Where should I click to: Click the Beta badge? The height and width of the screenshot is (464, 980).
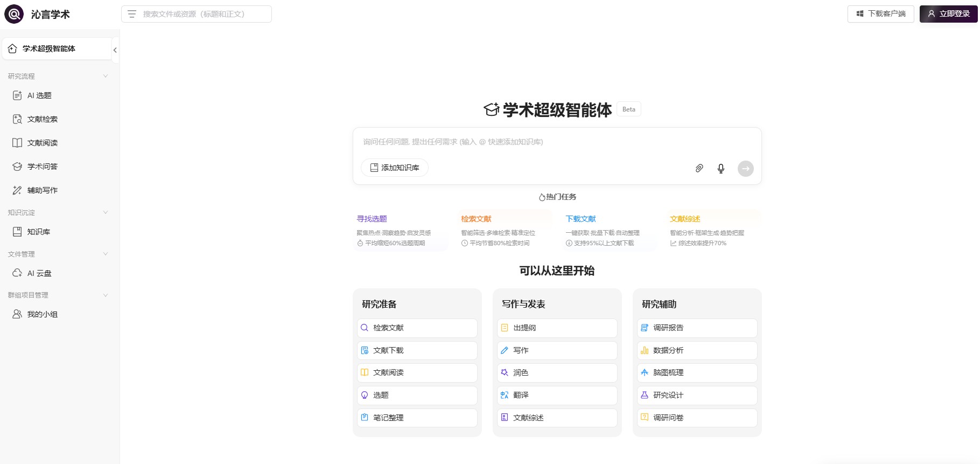pyautogui.click(x=629, y=109)
